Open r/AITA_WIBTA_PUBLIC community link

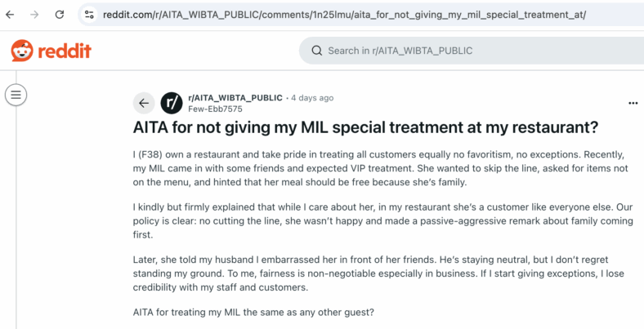[235, 98]
